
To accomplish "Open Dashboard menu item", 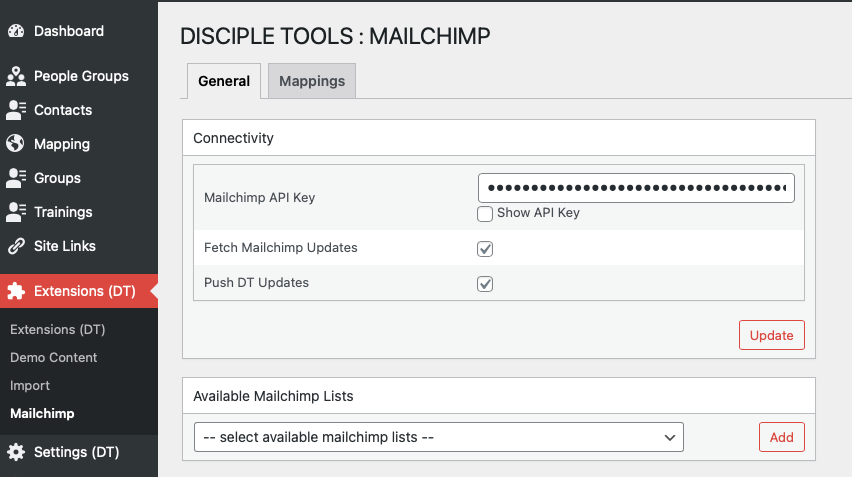I will (79, 31).
